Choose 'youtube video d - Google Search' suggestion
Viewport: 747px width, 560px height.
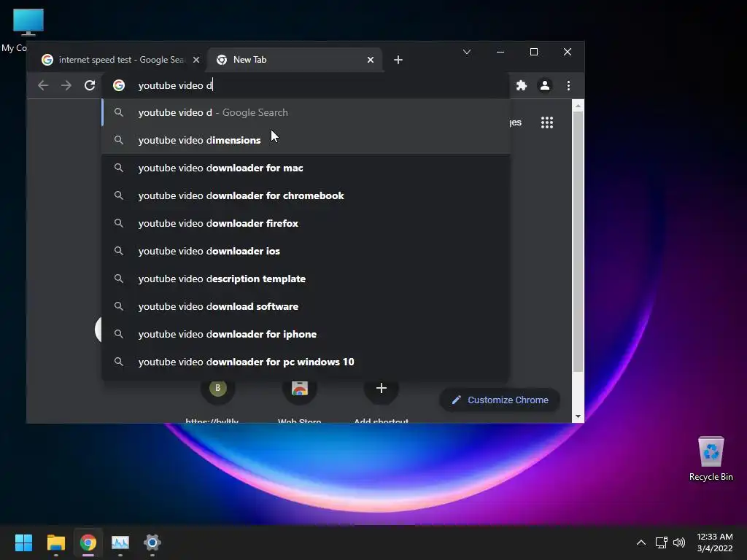(x=306, y=112)
